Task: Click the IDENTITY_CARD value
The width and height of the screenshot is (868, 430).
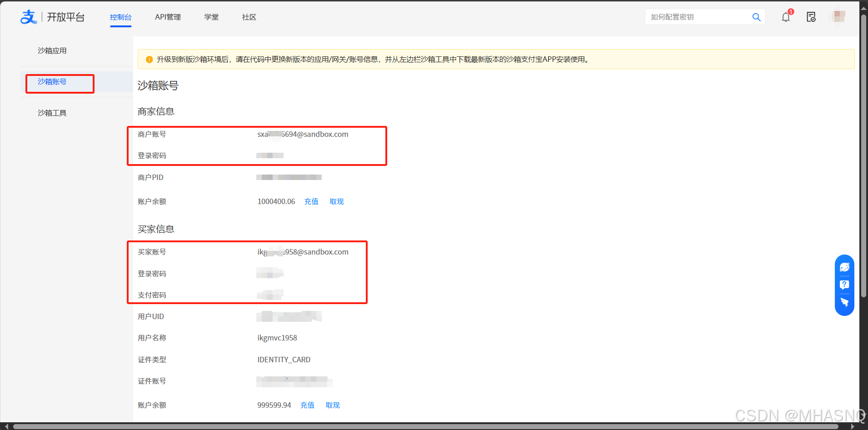Action: (x=284, y=360)
